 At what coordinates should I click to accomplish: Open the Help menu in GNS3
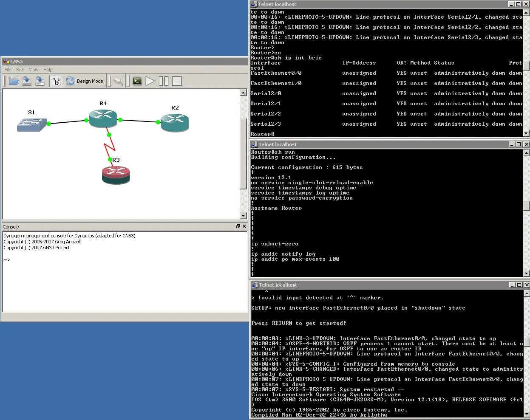tap(48, 70)
